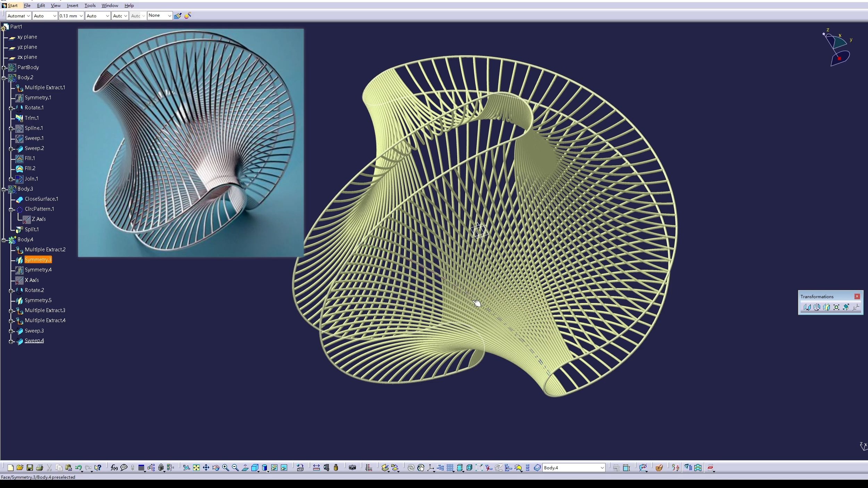The image size is (868, 488).
Task: Click the Save floppy disk icon
Action: click(30, 468)
